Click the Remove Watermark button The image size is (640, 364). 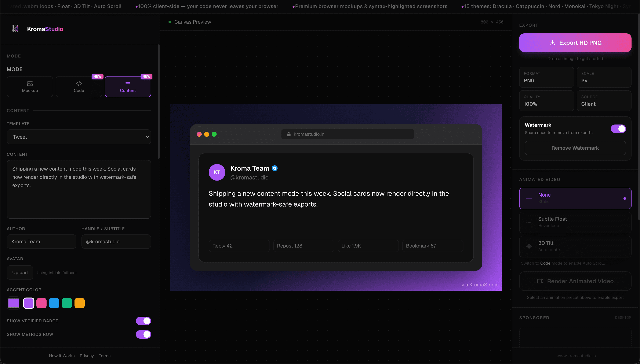tap(575, 148)
